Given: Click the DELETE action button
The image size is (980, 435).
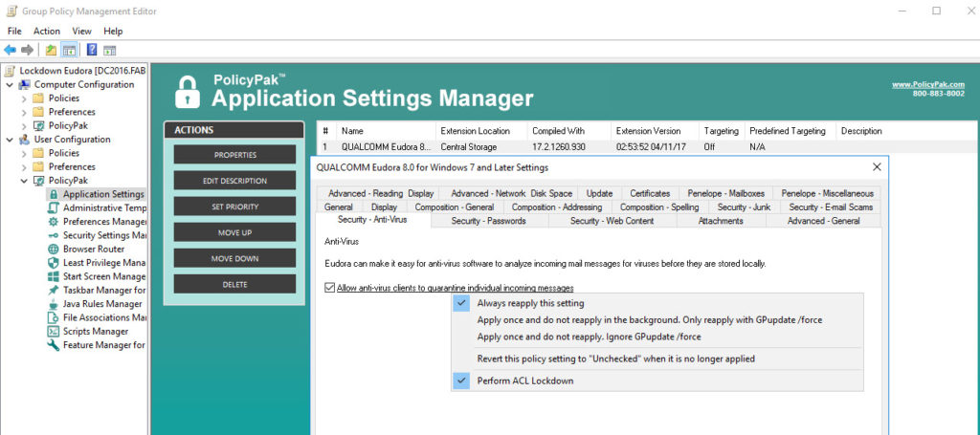Looking at the screenshot, I should pos(235,285).
